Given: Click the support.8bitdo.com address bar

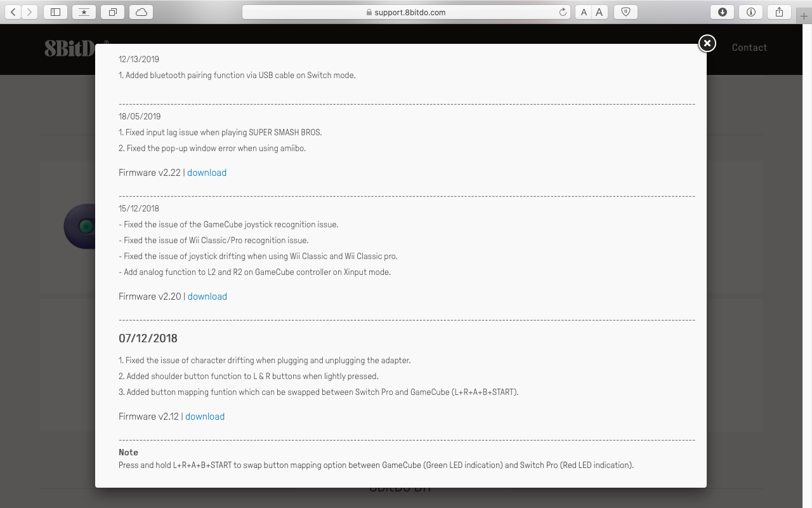Looking at the screenshot, I should pyautogui.click(x=406, y=12).
